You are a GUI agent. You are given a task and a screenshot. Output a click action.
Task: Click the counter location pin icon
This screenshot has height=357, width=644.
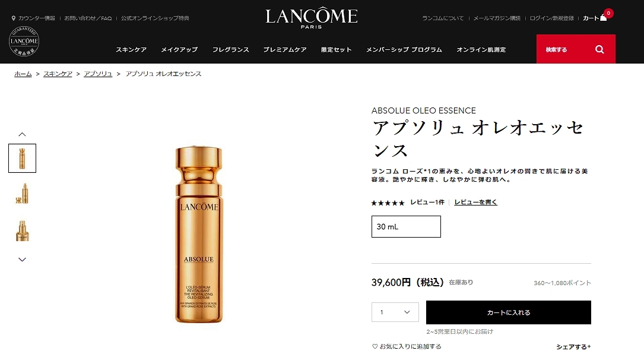point(14,18)
